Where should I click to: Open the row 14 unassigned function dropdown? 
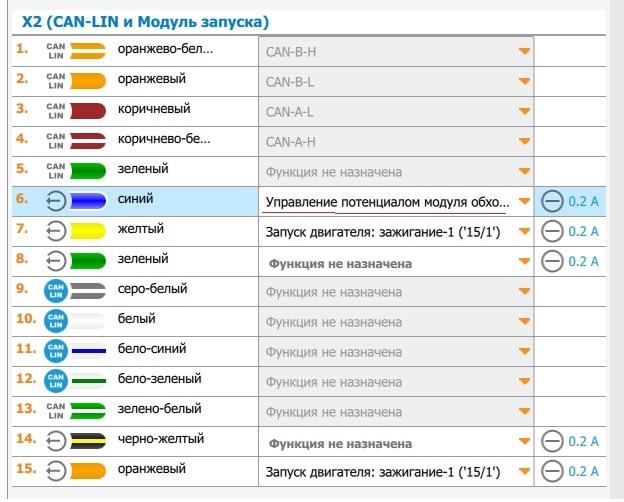(396, 443)
